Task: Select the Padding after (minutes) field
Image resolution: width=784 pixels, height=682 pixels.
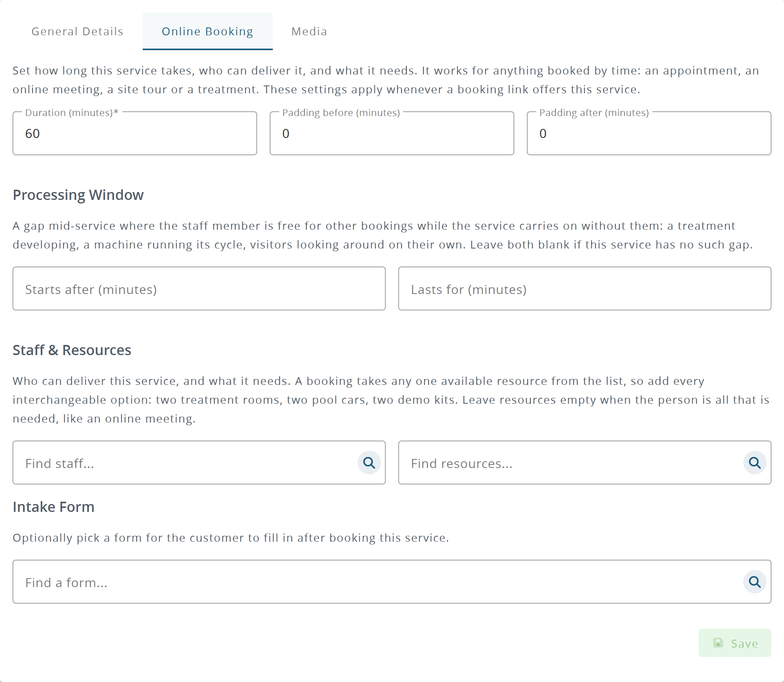Action: (x=649, y=134)
